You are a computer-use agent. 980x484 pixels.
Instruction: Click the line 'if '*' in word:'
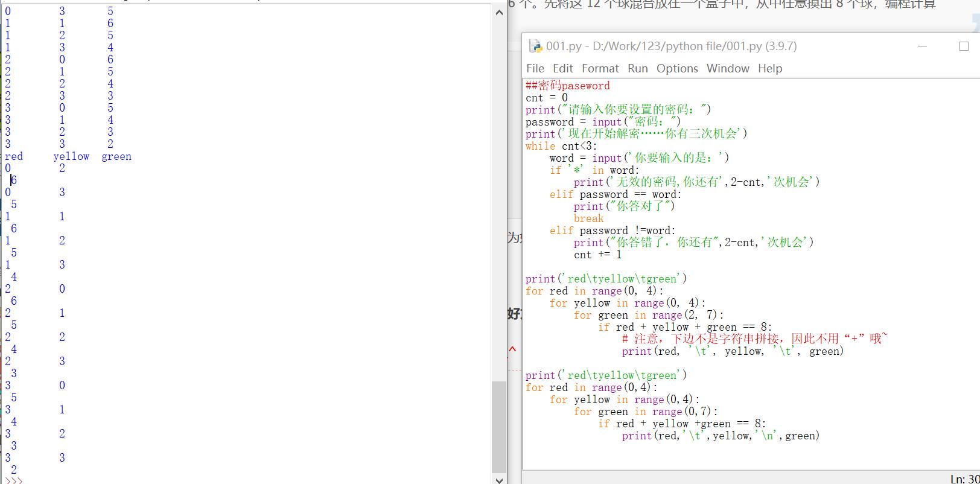(x=594, y=170)
